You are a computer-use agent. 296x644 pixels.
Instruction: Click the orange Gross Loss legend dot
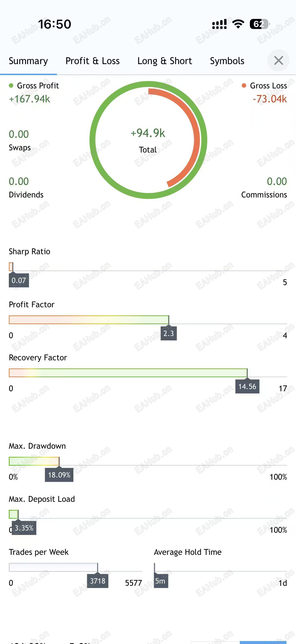click(244, 86)
